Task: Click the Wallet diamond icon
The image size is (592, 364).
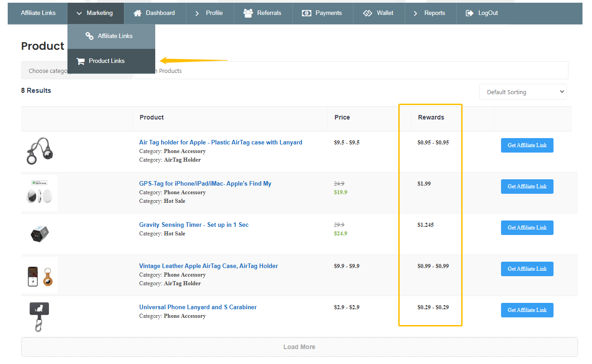Action: pos(368,13)
